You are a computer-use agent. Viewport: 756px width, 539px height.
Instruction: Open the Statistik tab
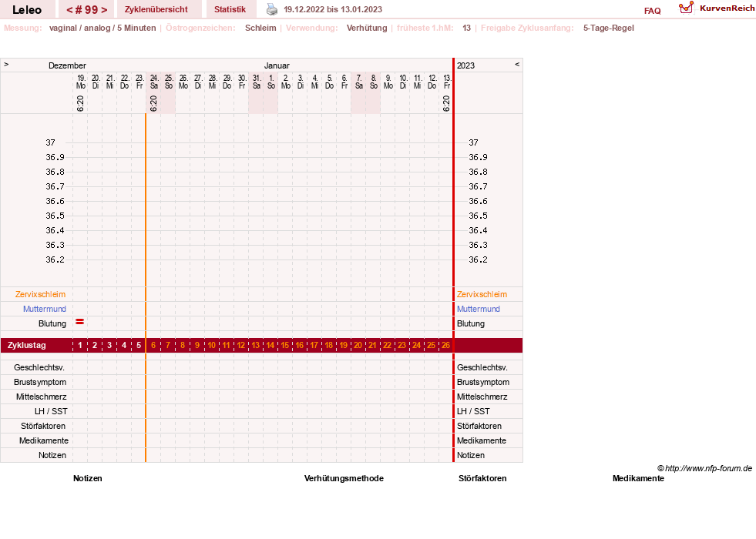230,9
